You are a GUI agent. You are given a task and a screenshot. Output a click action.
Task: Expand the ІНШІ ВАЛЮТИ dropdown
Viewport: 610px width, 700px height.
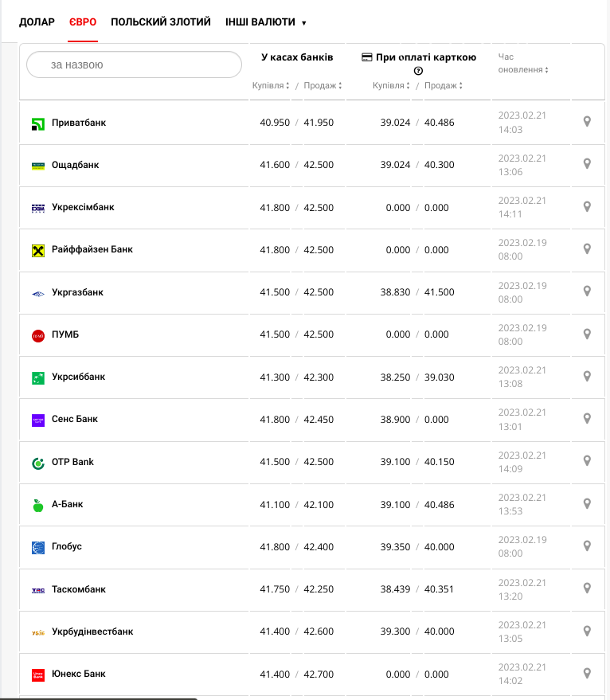266,22
